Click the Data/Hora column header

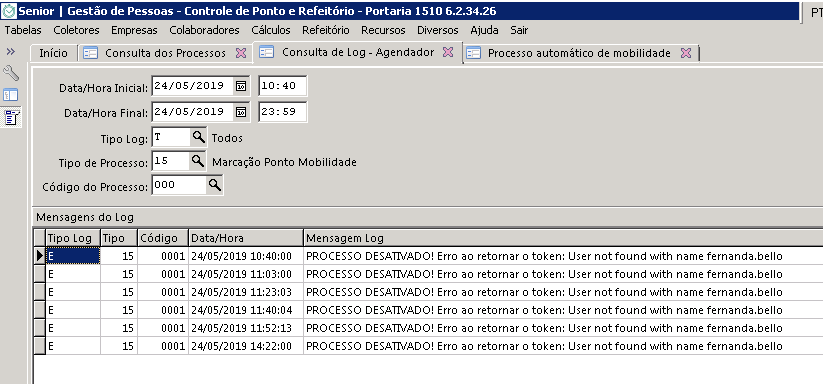246,238
